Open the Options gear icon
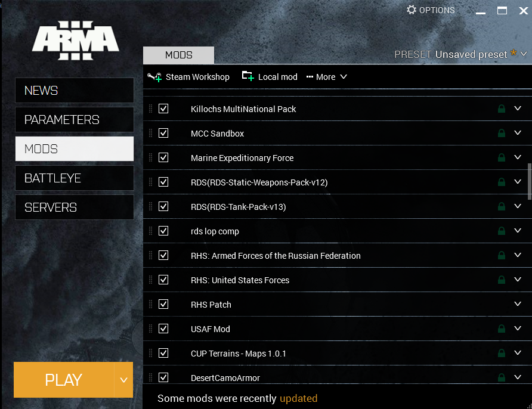 pos(412,10)
